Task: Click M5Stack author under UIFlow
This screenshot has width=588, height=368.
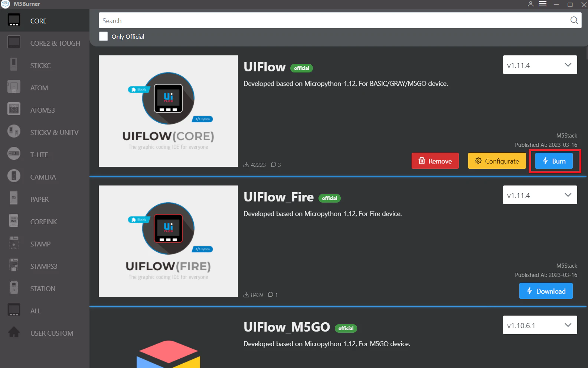Action: [x=566, y=136]
